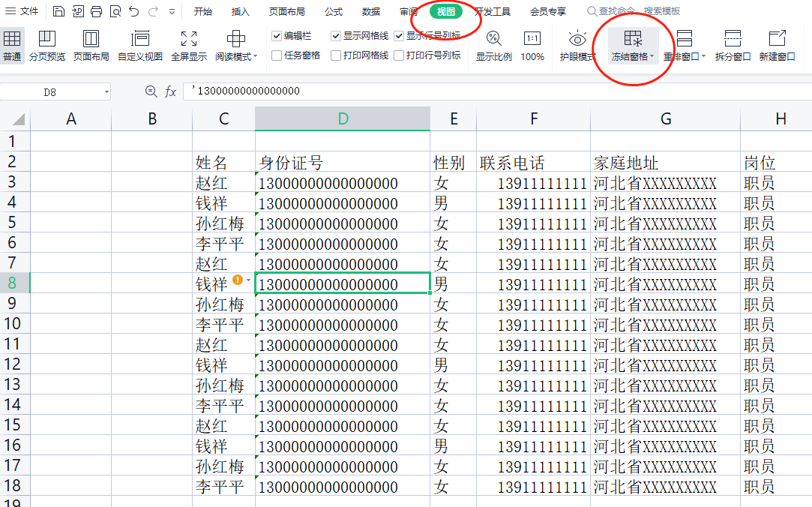The width and height of the screenshot is (812, 507).
Task: Click cell 李平平 in row 18
Action: pyautogui.click(x=223, y=486)
